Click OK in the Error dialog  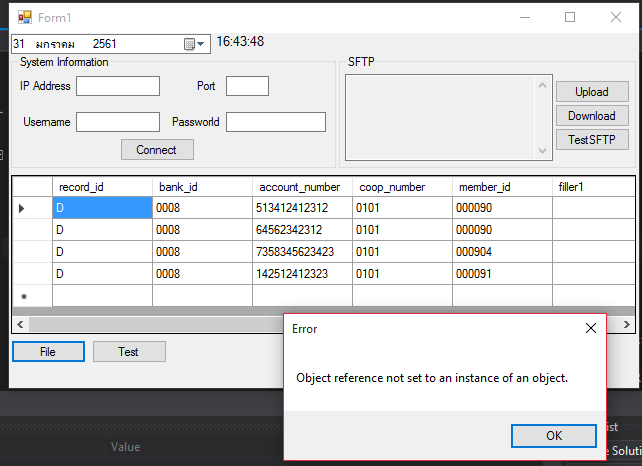click(554, 436)
